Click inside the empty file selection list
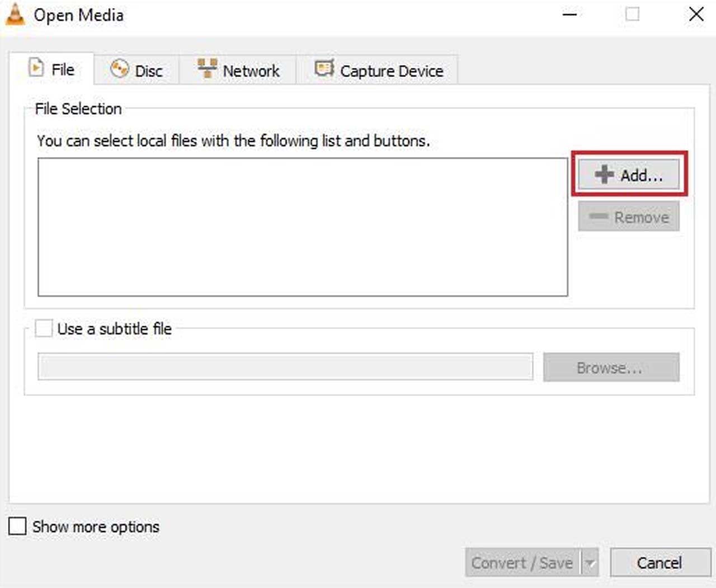This screenshot has height=588, width=716. pyautogui.click(x=303, y=227)
